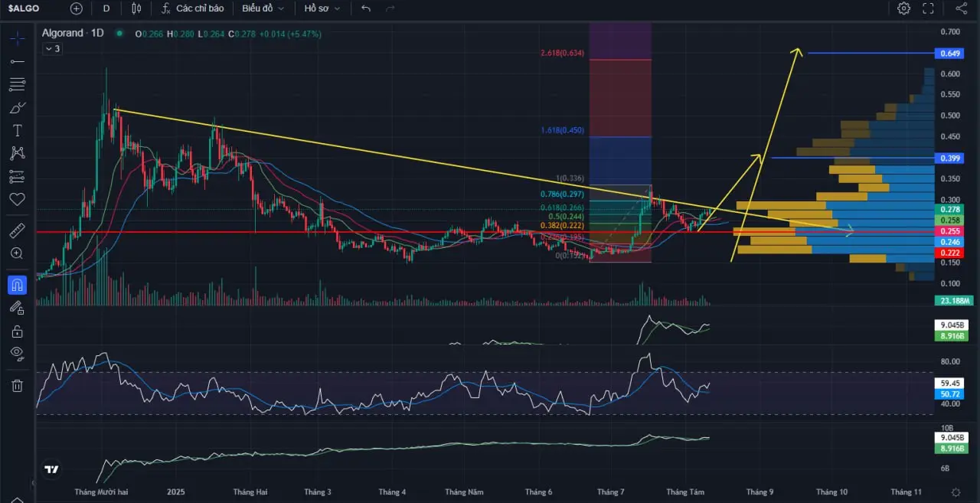Select the blue horizontal line at 0.649
Viewport: 980px width, 503px height.
click(x=871, y=53)
